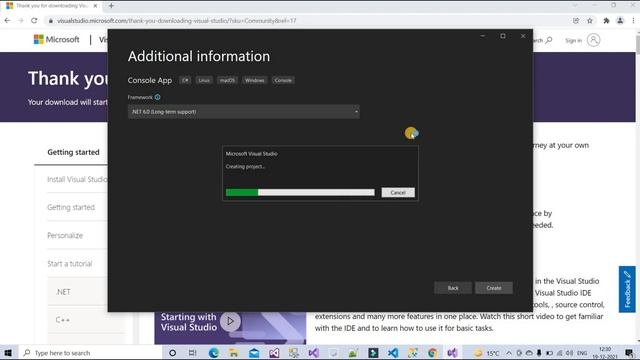This screenshot has width=640, height=360.
Task: Open File Explorer from taskbar
Action: (x=233, y=353)
